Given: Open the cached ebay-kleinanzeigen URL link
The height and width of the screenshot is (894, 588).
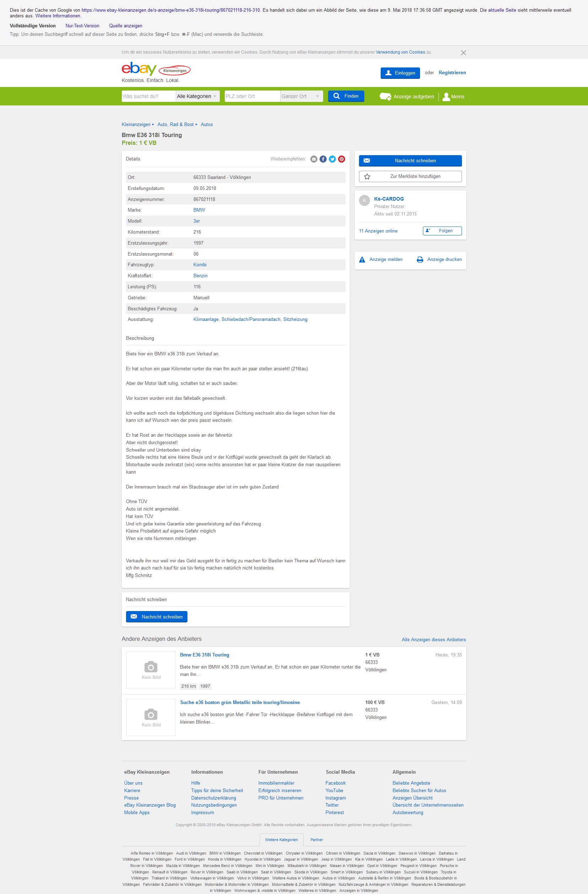Looking at the screenshot, I should 170,10.
